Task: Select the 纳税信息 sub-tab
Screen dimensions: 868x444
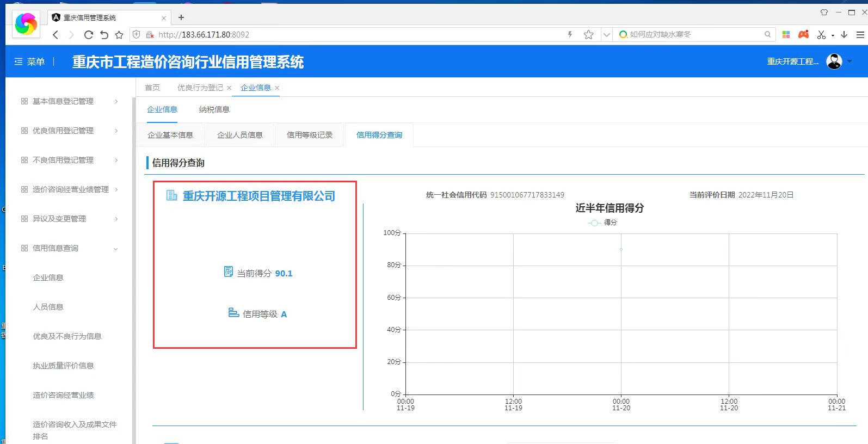Action: pyautogui.click(x=214, y=109)
